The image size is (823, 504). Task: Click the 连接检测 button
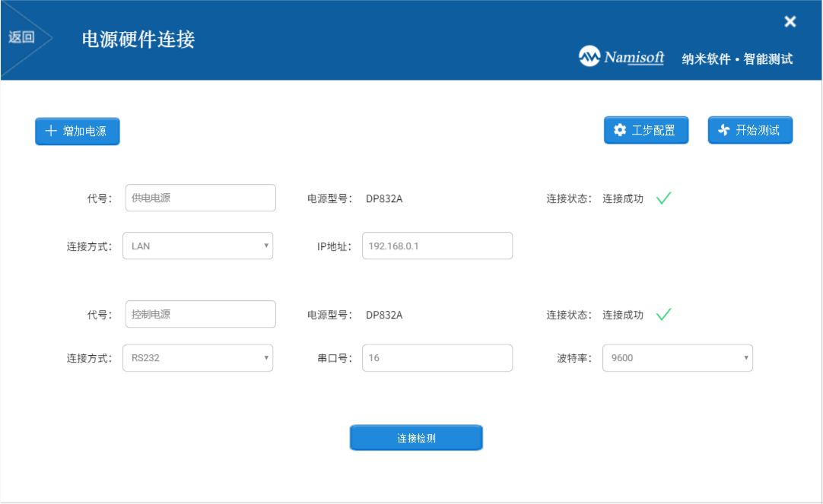pyautogui.click(x=416, y=438)
